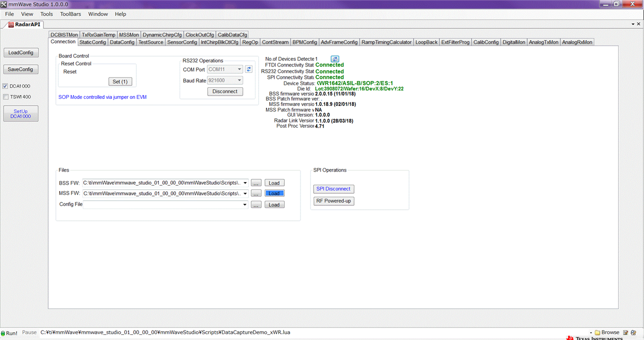
Task: Expand the Config File dropdown
Action: point(245,205)
